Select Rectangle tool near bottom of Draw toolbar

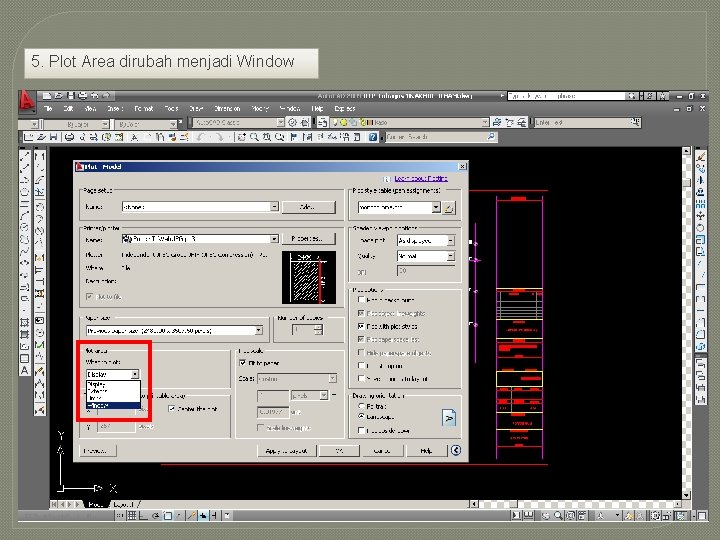[25, 358]
